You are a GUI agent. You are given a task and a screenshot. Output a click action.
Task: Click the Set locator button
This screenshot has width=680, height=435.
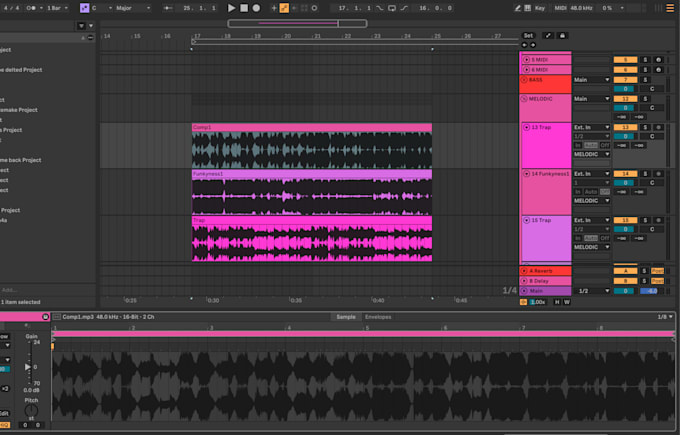tap(528, 36)
